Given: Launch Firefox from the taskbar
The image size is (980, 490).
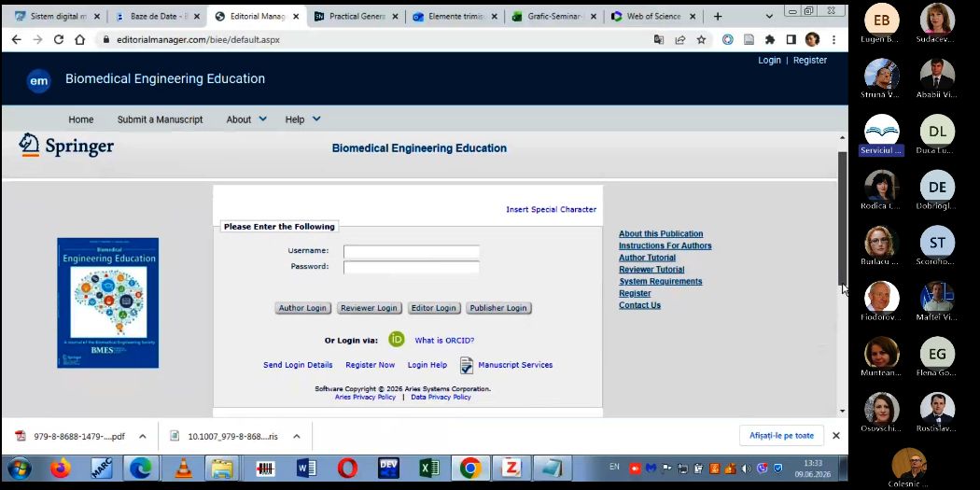Looking at the screenshot, I should (61, 468).
